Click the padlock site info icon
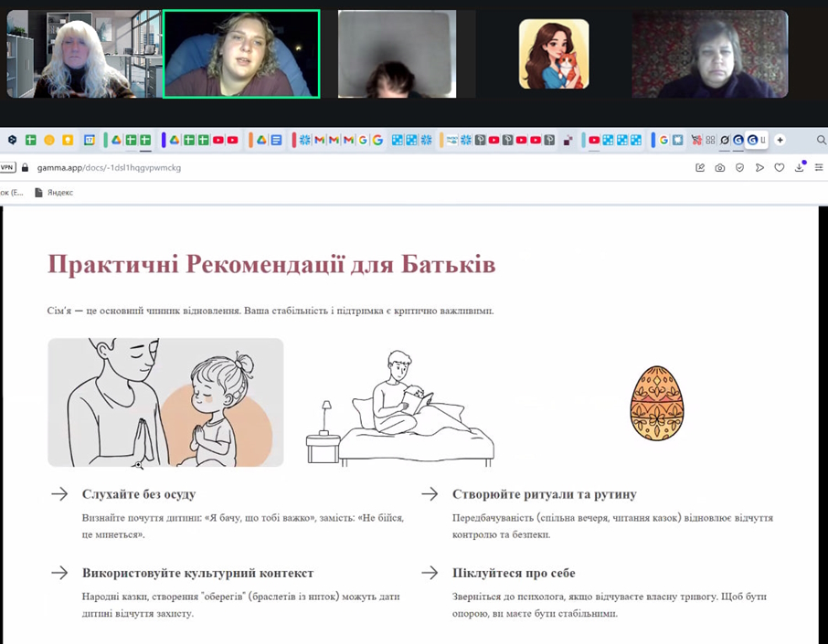Image resolution: width=828 pixels, height=644 pixels. 26,168
